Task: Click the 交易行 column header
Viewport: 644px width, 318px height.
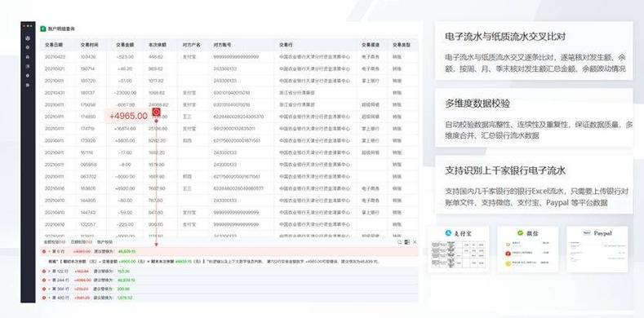Action: [286, 45]
